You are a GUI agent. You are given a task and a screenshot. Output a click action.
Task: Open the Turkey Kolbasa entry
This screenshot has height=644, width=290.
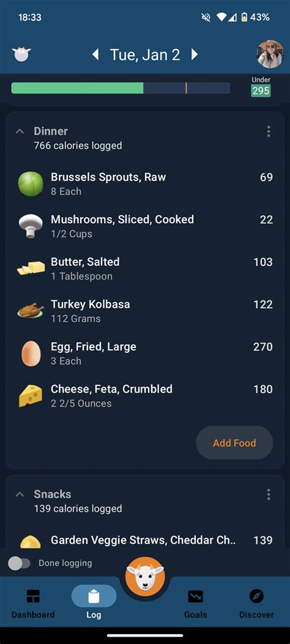point(145,311)
